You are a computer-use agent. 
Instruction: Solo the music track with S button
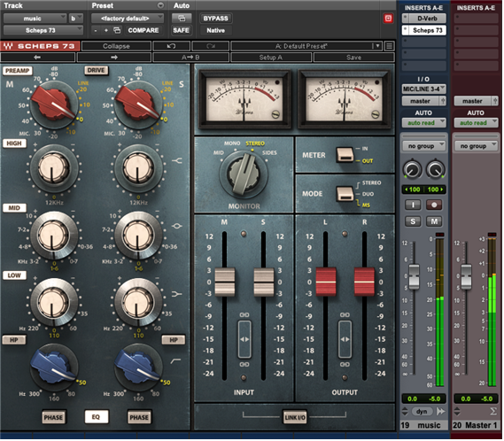coord(413,221)
